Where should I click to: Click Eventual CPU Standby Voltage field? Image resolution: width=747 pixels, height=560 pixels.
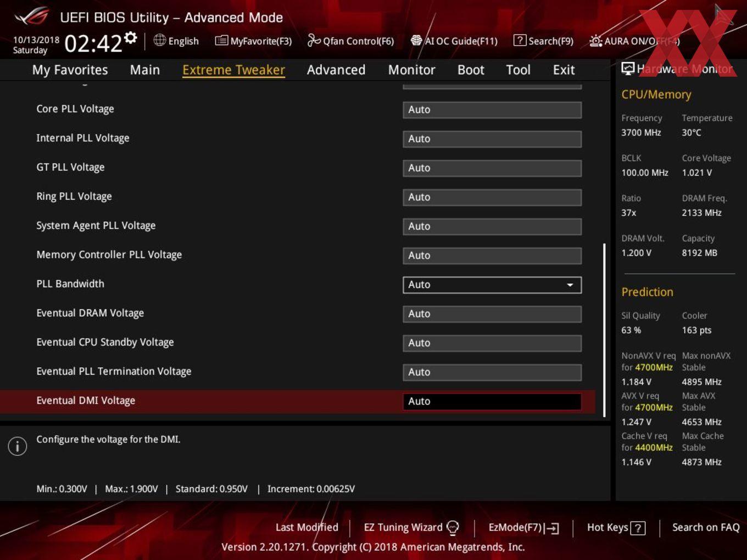(x=492, y=343)
